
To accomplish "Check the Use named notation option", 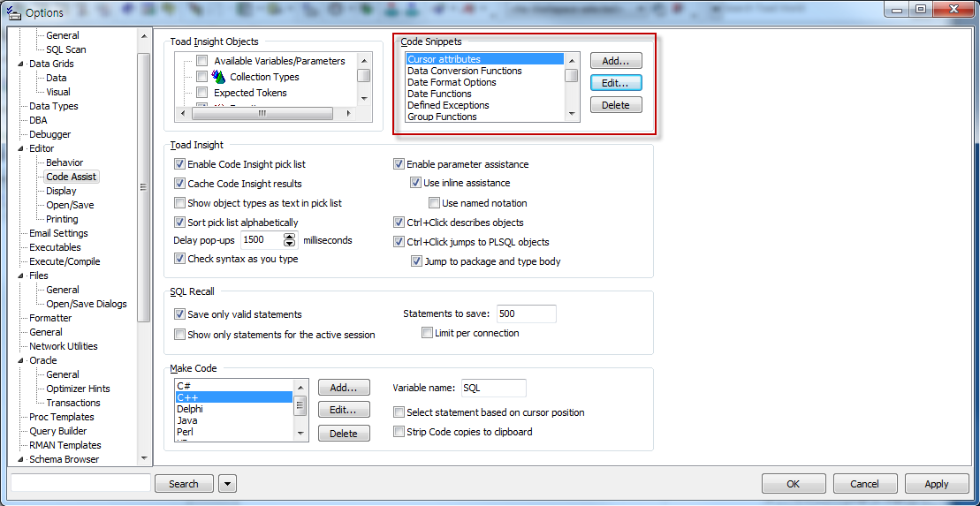I will [x=434, y=203].
